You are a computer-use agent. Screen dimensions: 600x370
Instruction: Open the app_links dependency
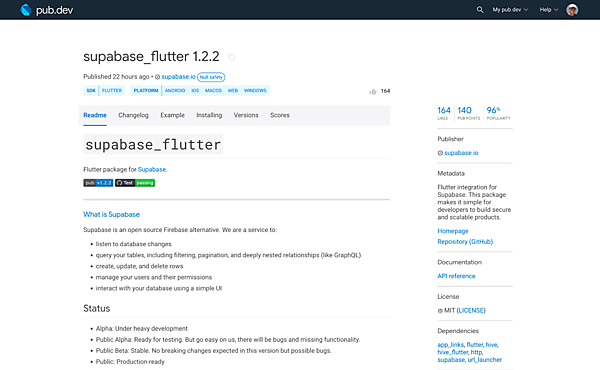[x=450, y=345]
